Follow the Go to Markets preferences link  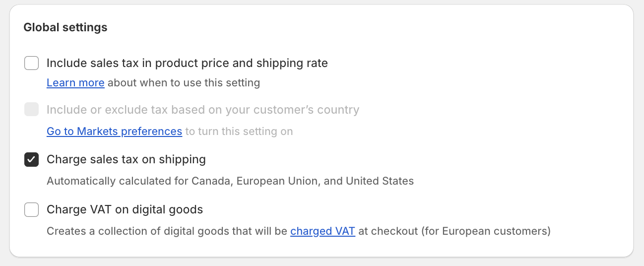(x=114, y=132)
